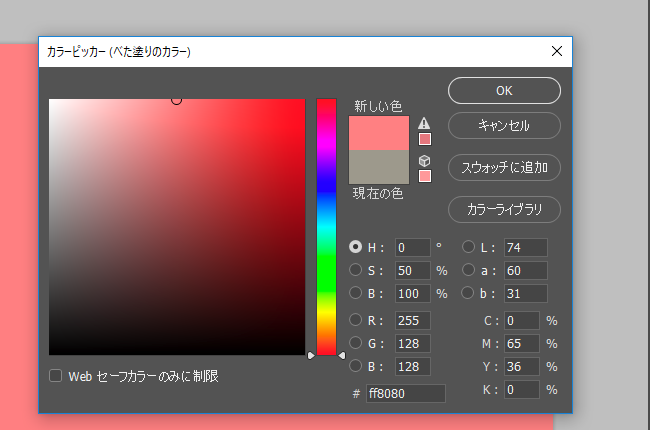Viewport: 650px width, 430px height.
Task: Click the right hue slider arrow handle
Action: (342, 355)
